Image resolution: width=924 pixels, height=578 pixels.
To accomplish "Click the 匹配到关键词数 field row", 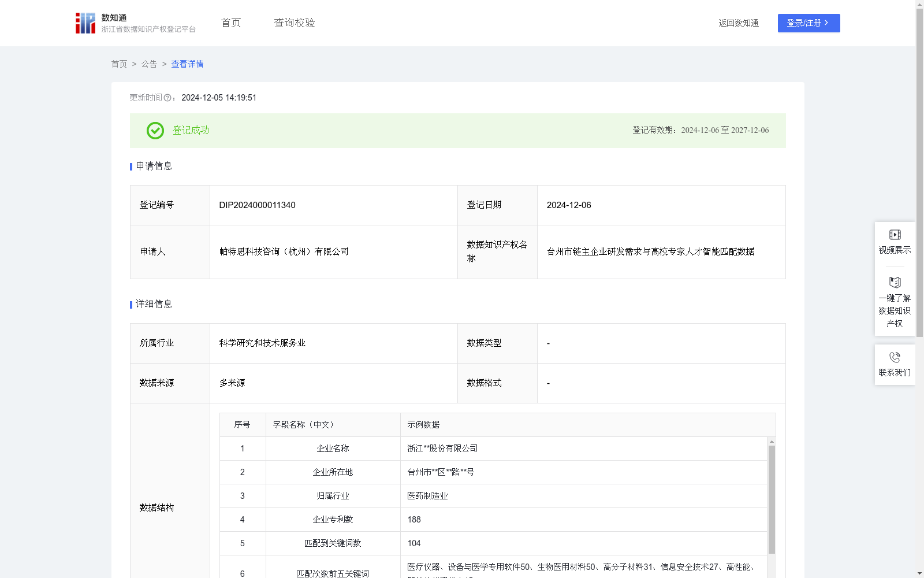I will 493,543.
